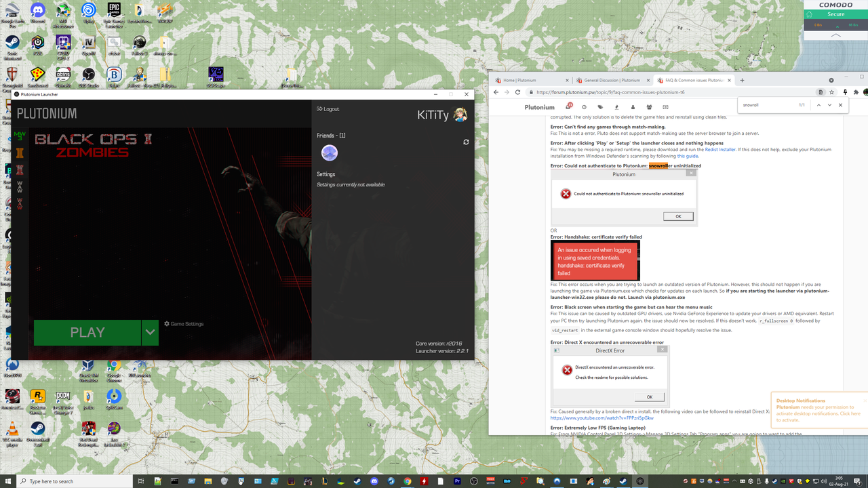Open Uplay desktop shortcut
Screen dimensions: 868x488
click(88, 13)
